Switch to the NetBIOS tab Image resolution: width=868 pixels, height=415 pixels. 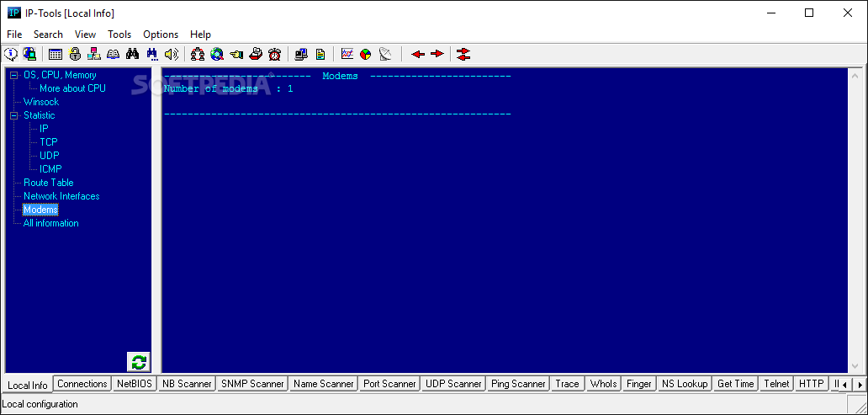[x=134, y=383]
